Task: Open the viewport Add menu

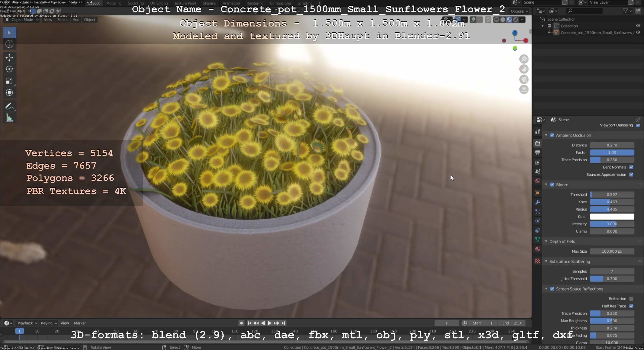Action: pyautogui.click(x=76, y=20)
